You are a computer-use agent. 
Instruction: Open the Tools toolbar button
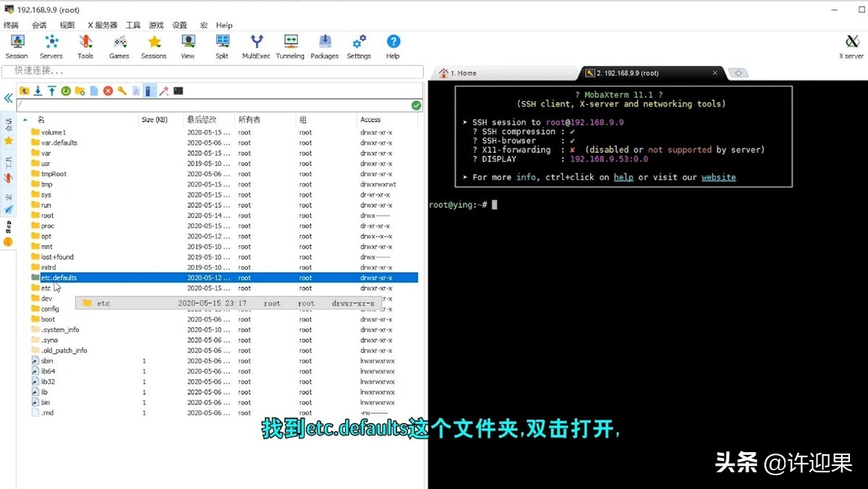coord(85,46)
